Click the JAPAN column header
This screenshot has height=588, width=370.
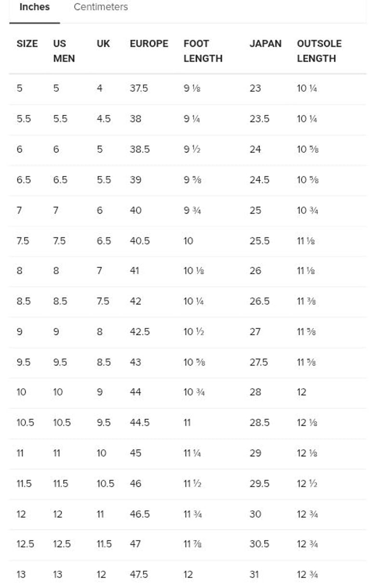coord(265,43)
